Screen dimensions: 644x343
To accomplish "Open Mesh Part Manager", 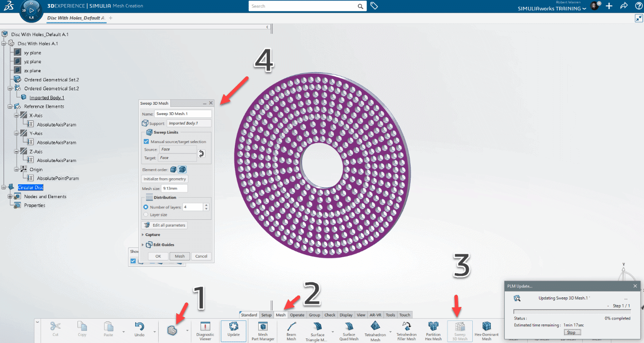I will (x=263, y=331).
